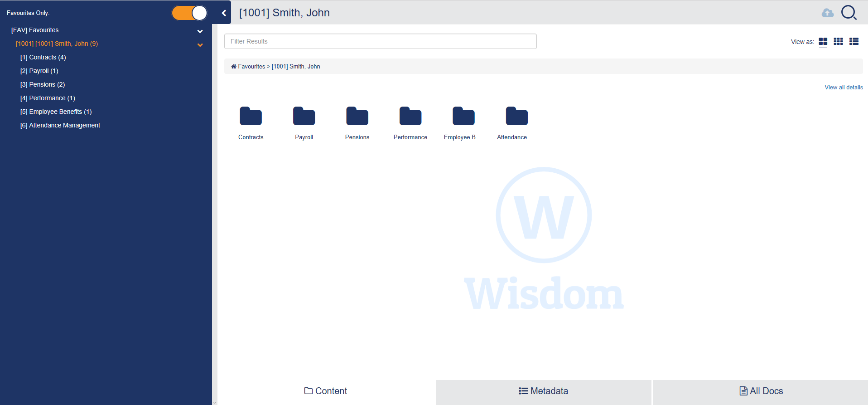Open search with magnifier icon
Image resolution: width=868 pixels, height=405 pixels.
[x=849, y=13]
